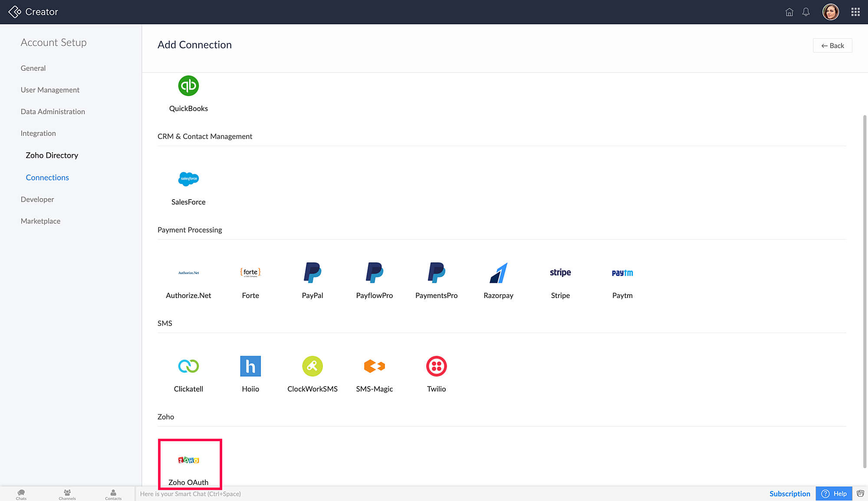
Task: Select the Clickatell SMS connector
Action: (188, 366)
